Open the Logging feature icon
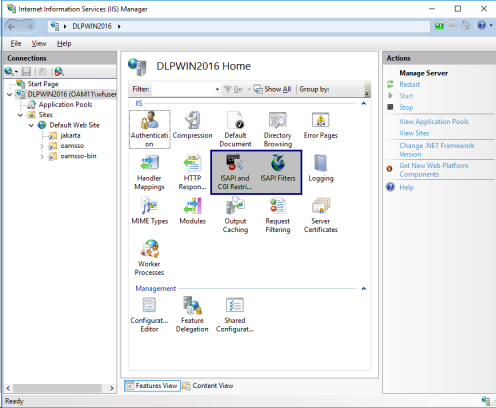Screen dimensions: 496x408 (321, 168)
